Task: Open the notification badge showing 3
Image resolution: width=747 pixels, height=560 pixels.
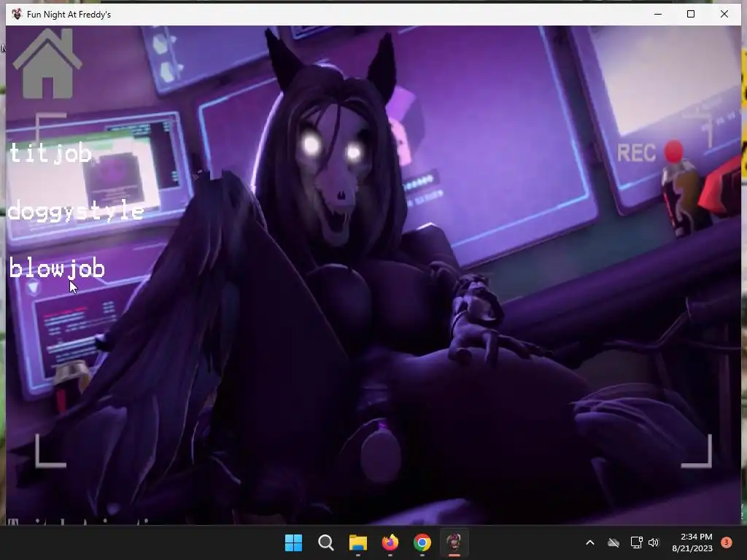Action: tap(727, 542)
